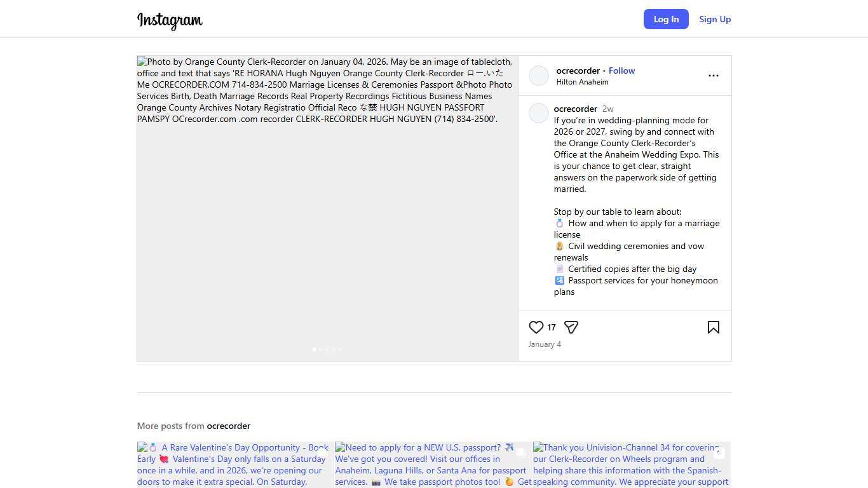Click the ocrecorder avatar beside the caption
This screenshot has width=868, height=488.
[x=539, y=113]
